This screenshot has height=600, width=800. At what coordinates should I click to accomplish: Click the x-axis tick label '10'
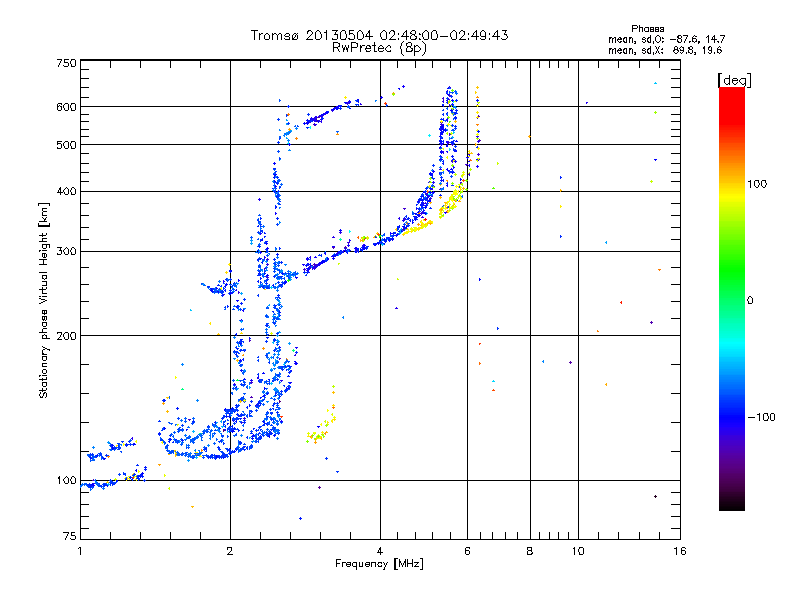(578, 551)
